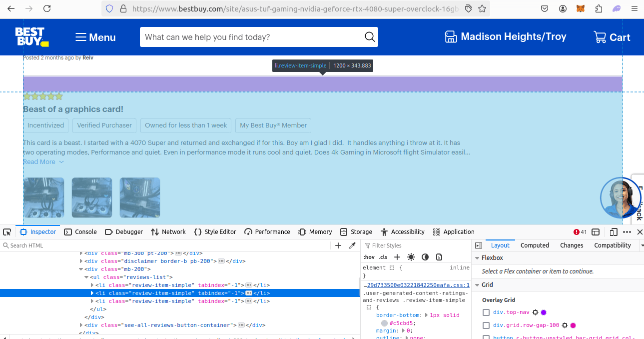
Task: Toggle print media simulation icon
Action: [x=439, y=257]
